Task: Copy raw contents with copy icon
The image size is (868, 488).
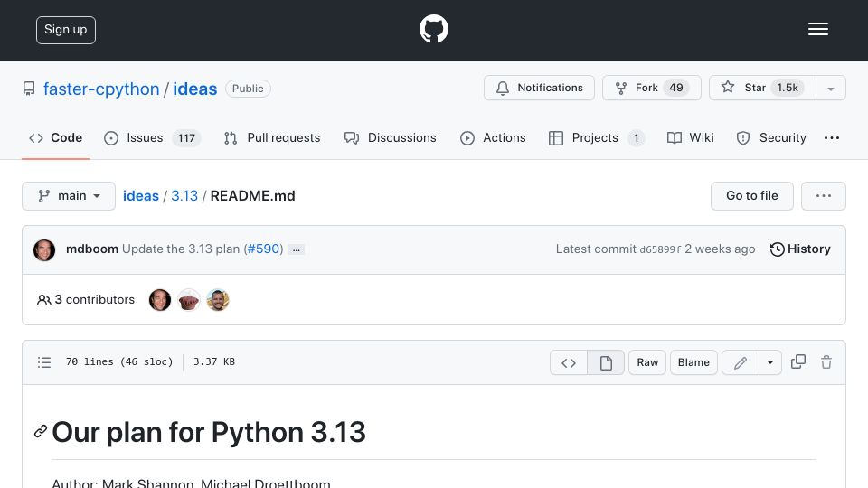Action: pos(798,361)
